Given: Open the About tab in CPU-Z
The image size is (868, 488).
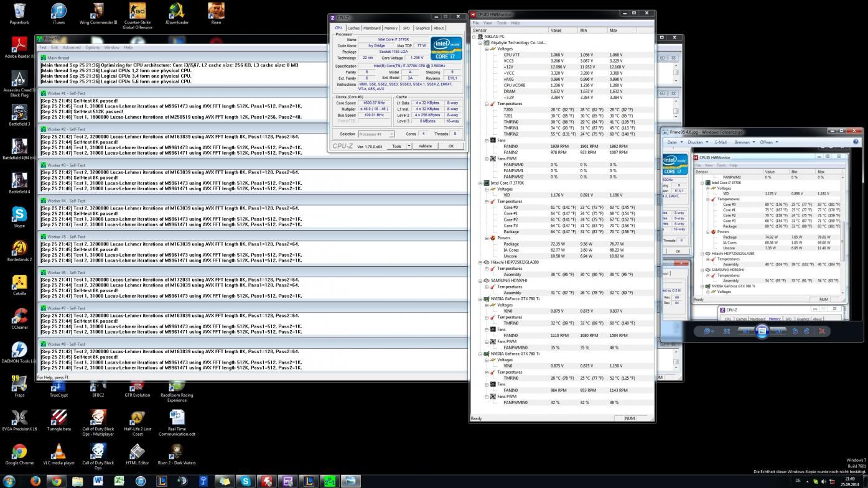Looking at the screenshot, I should click(439, 28).
